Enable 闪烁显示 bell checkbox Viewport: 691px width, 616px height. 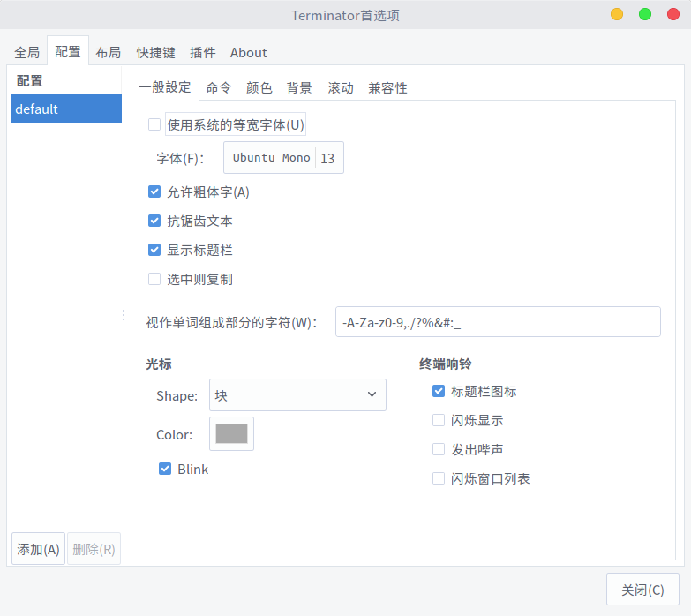[x=439, y=420]
